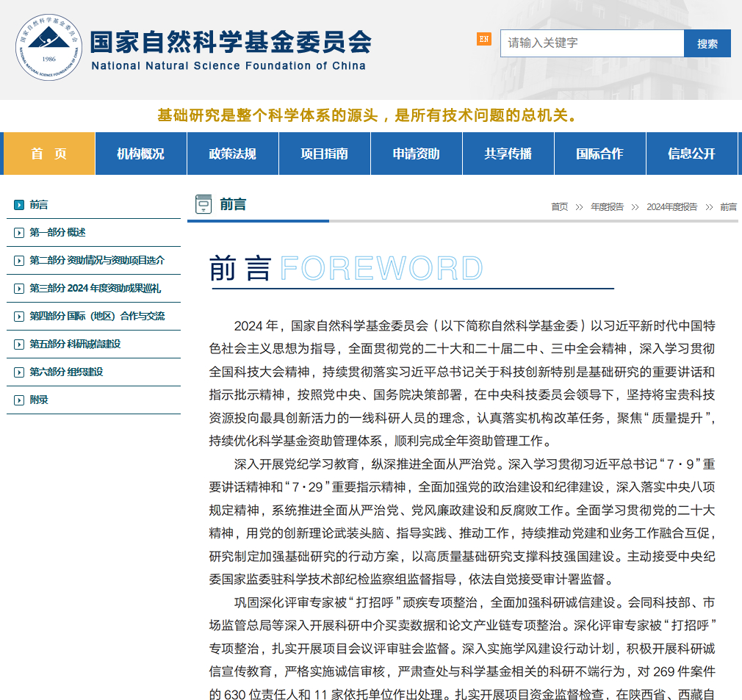Click the NSFC circular emblem logo

(48, 48)
